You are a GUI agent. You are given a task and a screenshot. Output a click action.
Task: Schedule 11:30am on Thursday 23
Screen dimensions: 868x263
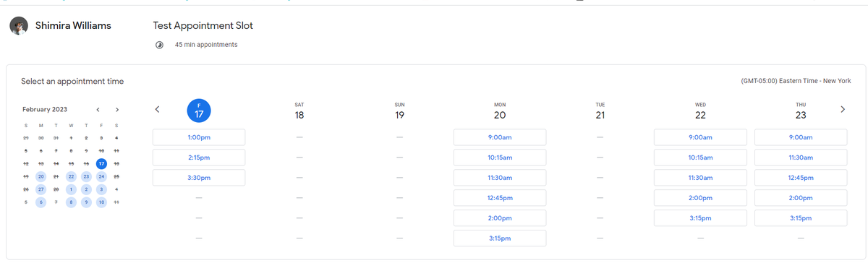coord(801,158)
